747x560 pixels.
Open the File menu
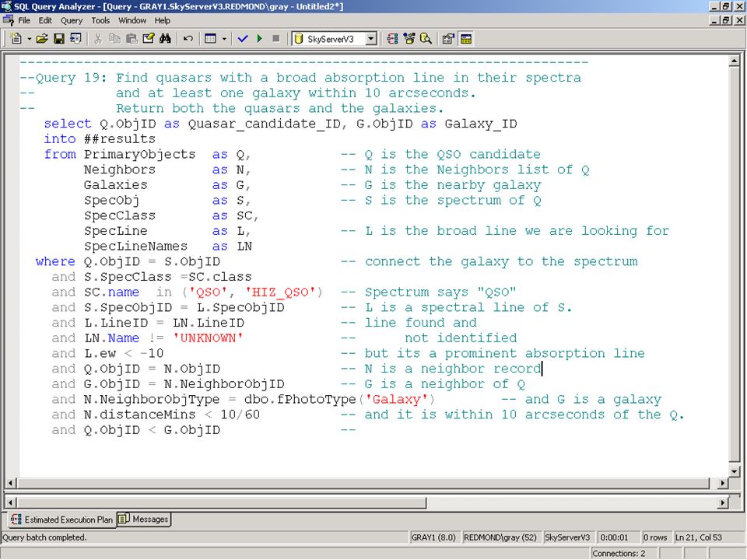click(x=24, y=20)
